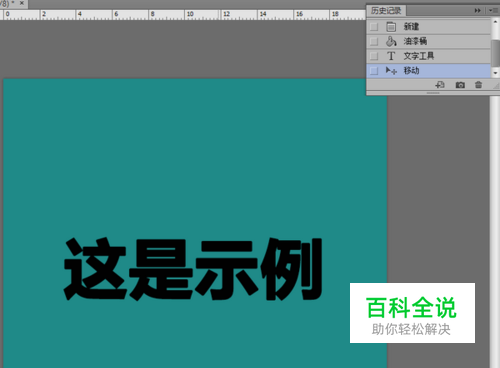This screenshot has height=368, width=500.
Task: Click history panel scrollbar up arrow
Action: 495,22
